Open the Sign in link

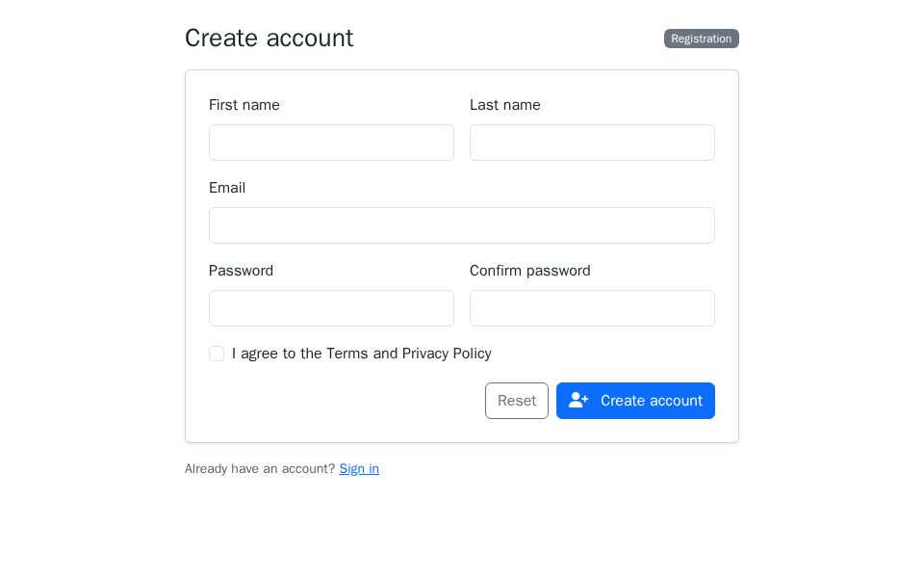coord(359,469)
